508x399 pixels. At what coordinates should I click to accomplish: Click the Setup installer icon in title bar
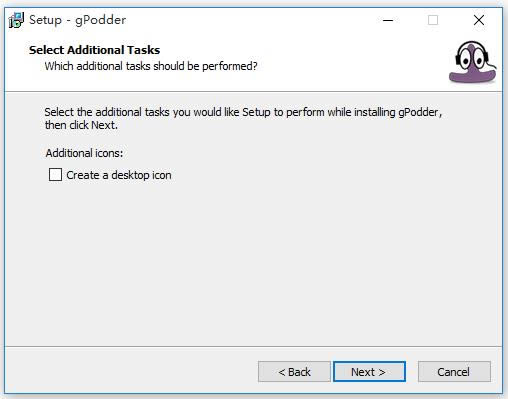[16, 20]
